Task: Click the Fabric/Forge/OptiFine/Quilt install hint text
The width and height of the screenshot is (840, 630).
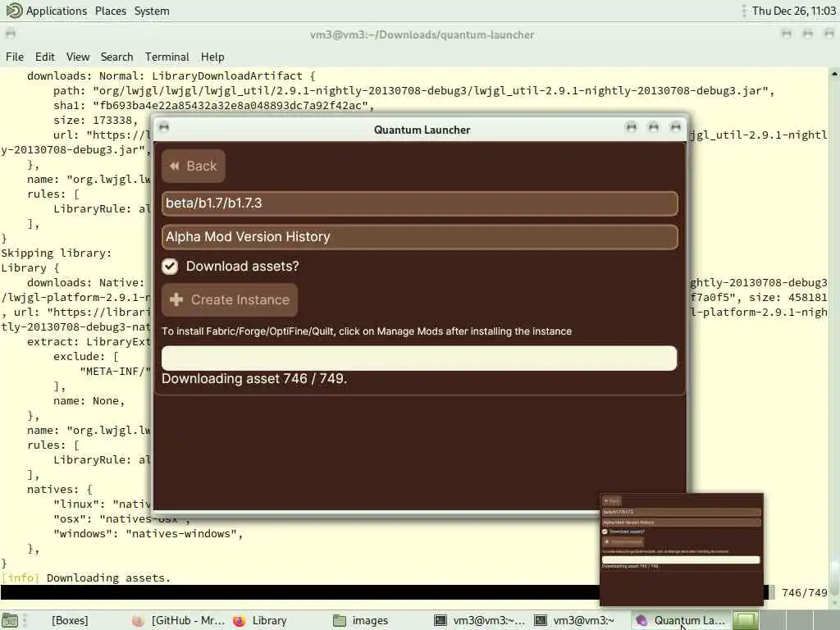Action: [367, 331]
